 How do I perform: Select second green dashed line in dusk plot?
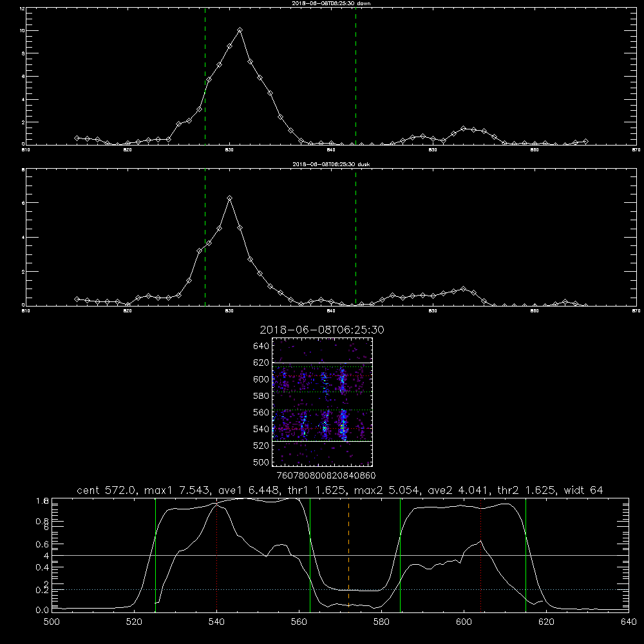355,237
